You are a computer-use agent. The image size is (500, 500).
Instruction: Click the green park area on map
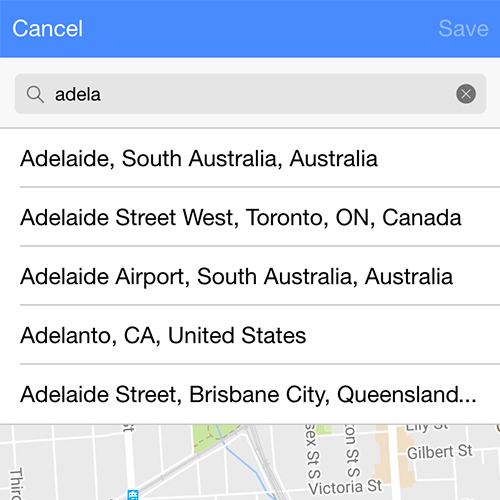pos(210,437)
